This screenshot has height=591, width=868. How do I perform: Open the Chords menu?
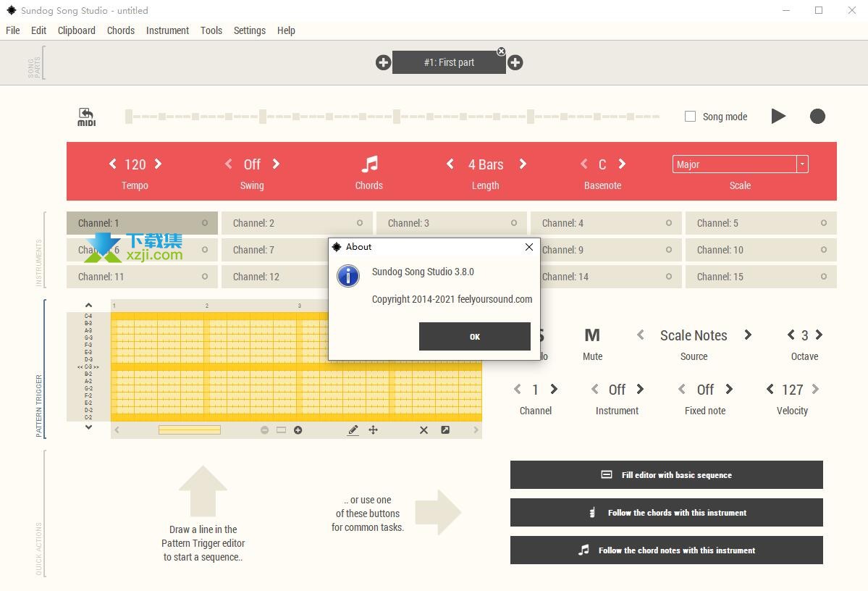pyautogui.click(x=121, y=30)
